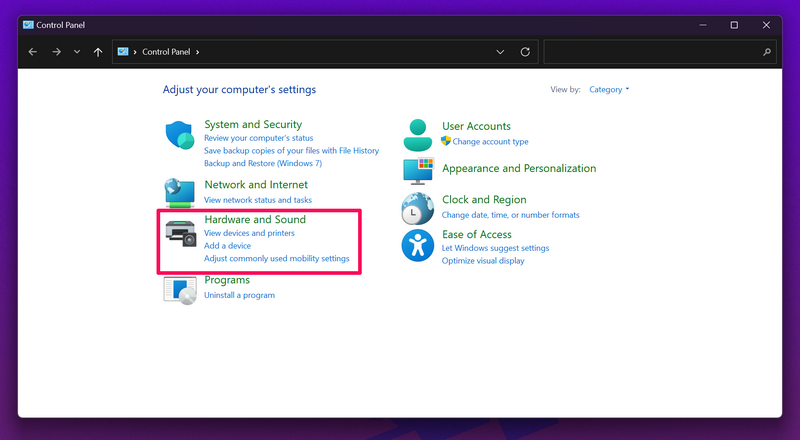Click the Hardware and Sound printer icon

click(x=180, y=232)
